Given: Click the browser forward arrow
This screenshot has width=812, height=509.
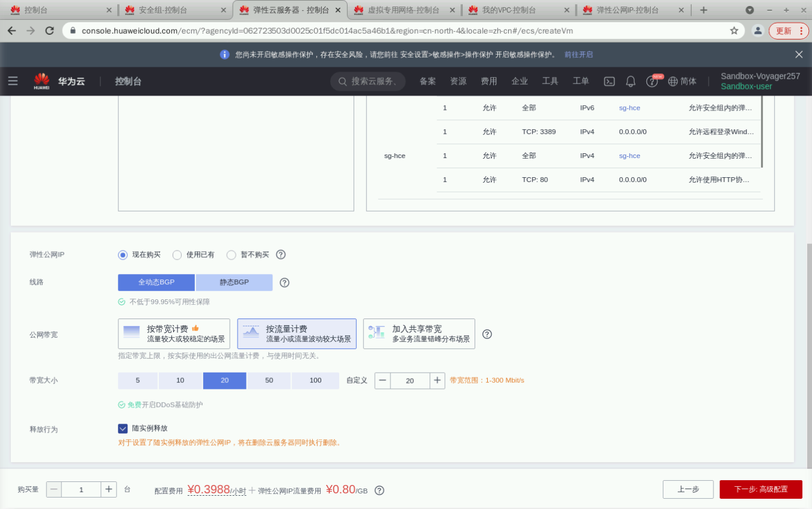Looking at the screenshot, I should [x=31, y=31].
